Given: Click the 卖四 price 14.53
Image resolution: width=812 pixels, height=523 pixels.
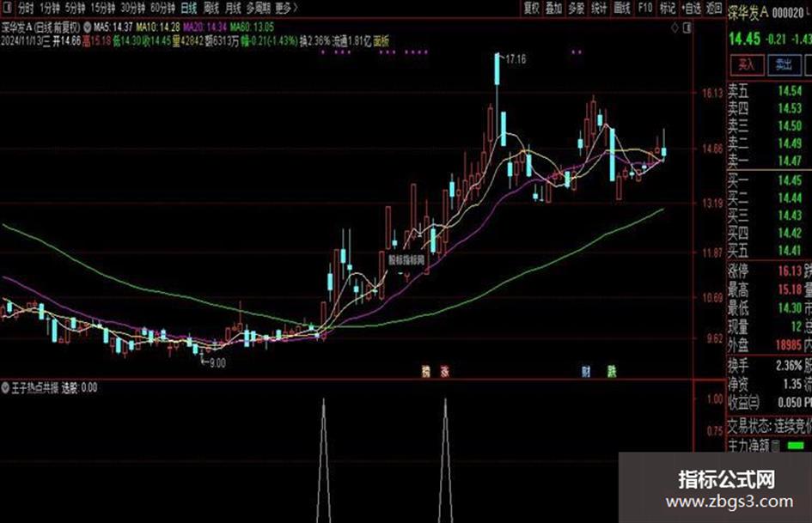Looking at the screenshot, I should [790, 108].
